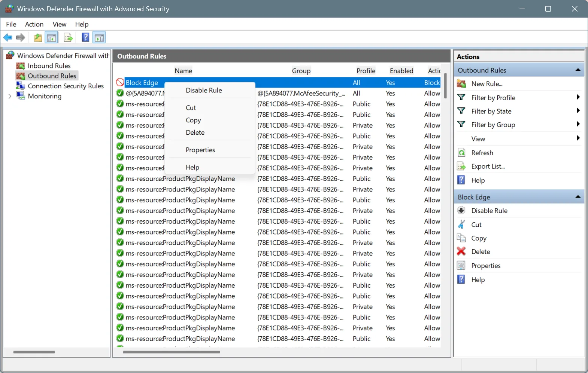Click the Disable Rule icon in Actions pane
The width and height of the screenshot is (588, 373).
pos(461,211)
